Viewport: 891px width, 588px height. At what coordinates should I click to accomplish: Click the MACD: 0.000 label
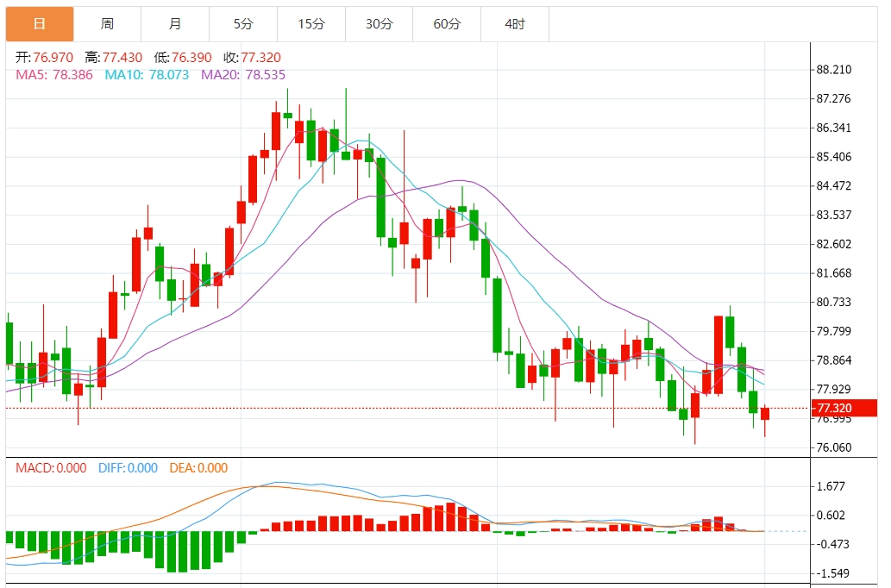[51, 468]
